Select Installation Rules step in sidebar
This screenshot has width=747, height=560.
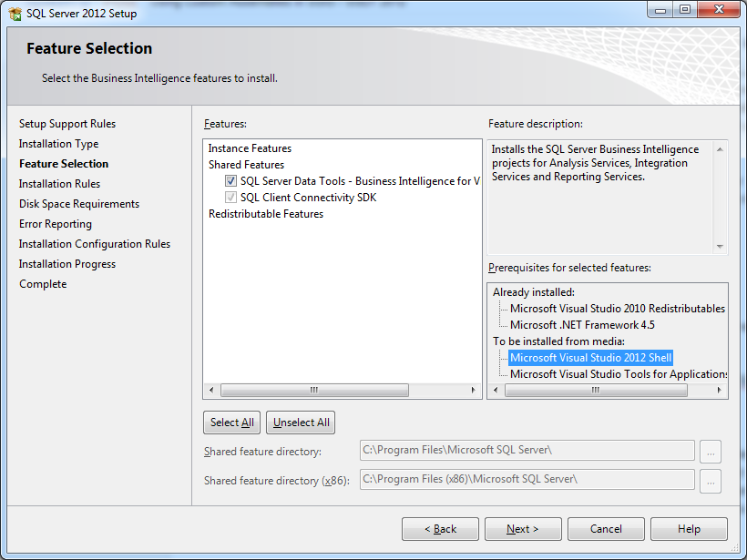pyautogui.click(x=59, y=183)
